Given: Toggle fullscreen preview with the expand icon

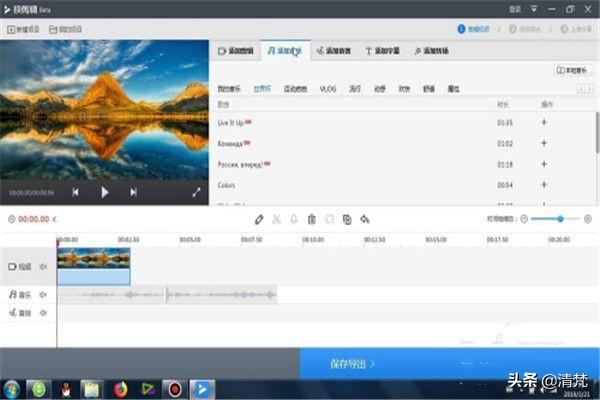Looking at the screenshot, I should click(x=196, y=192).
